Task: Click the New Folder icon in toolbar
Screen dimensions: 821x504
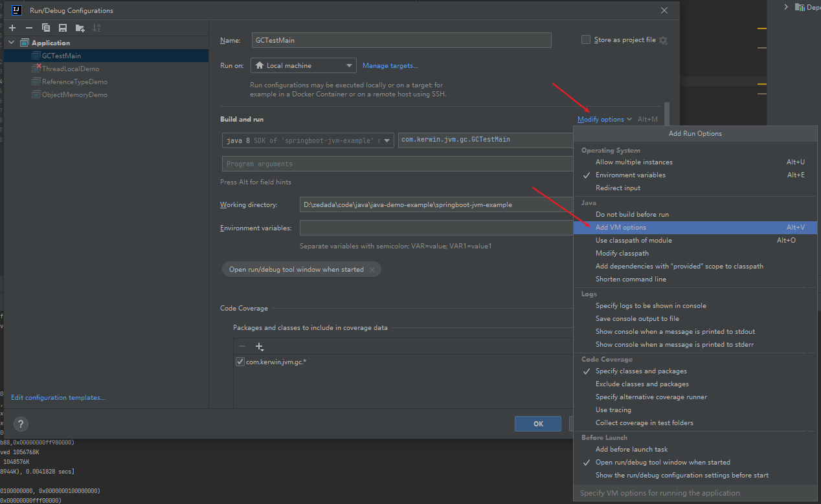Action: pos(80,28)
